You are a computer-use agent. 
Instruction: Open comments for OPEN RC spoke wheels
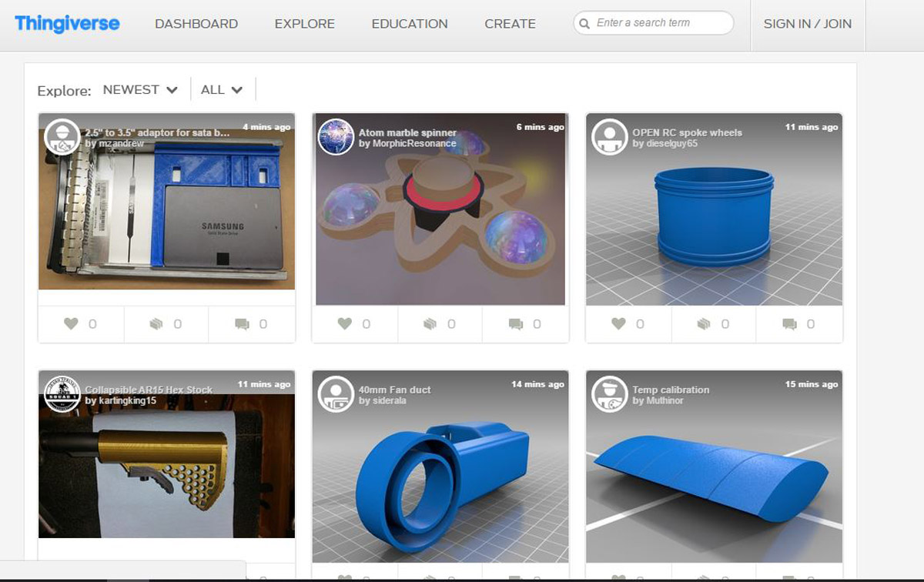click(x=789, y=324)
